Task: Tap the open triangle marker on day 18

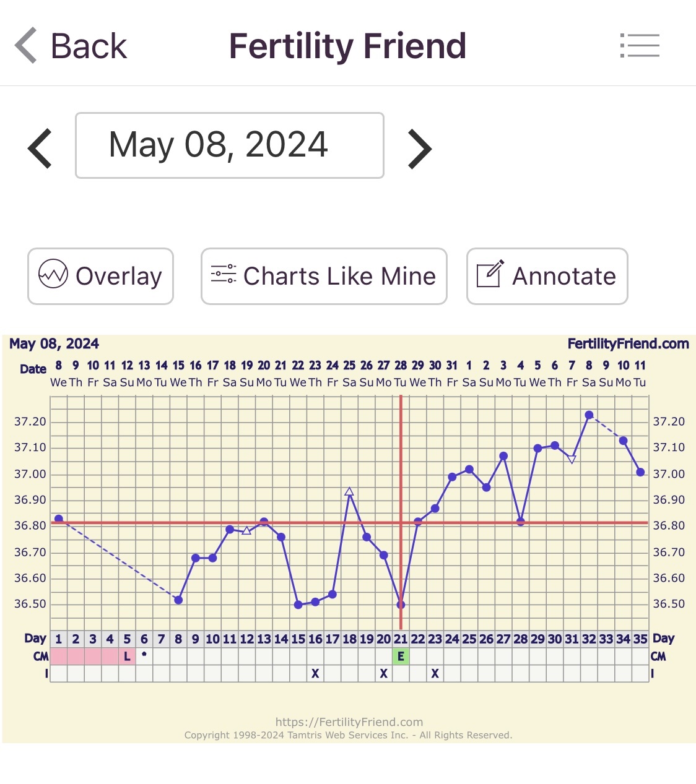Action: pyautogui.click(x=349, y=492)
